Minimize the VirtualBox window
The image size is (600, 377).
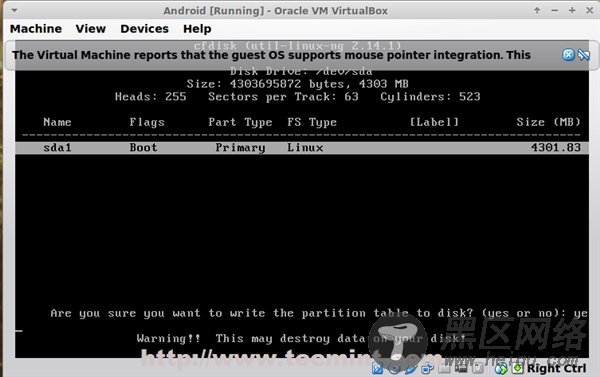[x=555, y=11]
